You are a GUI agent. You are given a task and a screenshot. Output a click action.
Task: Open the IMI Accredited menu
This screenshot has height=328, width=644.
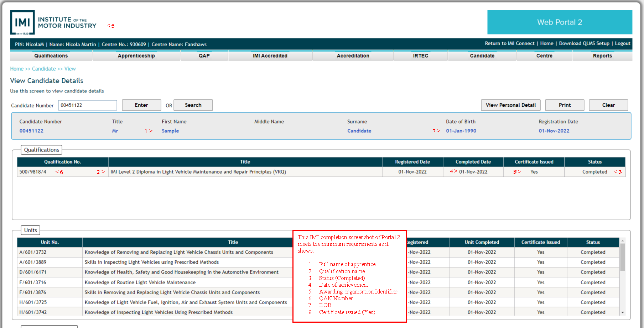pyautogui.click(x=270, y=56)
